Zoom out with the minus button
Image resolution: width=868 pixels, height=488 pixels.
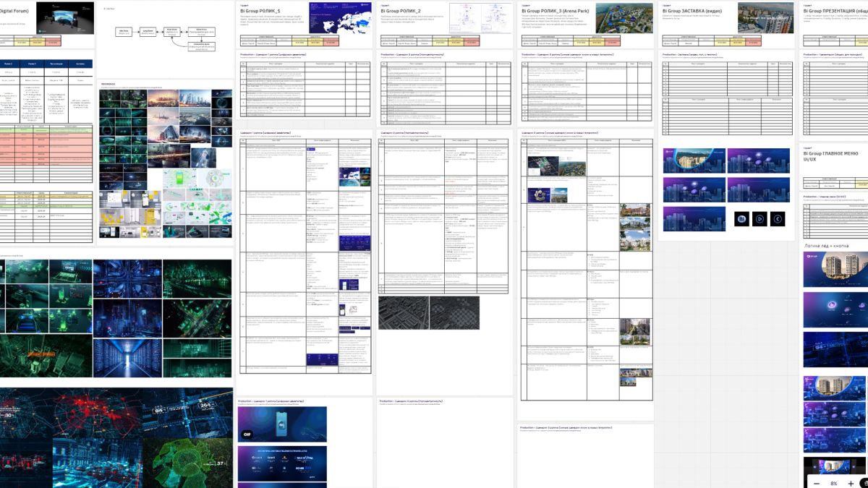817,483
